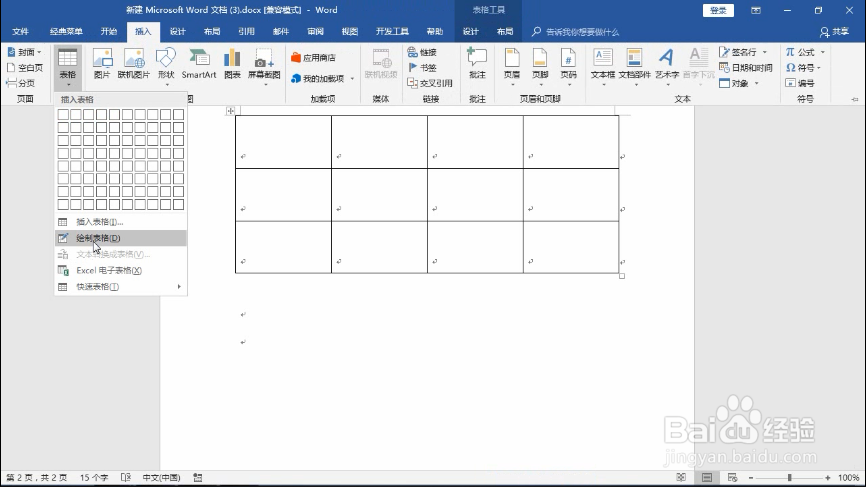Screen dimensions: 866x487
Task: Open Ribbon Display Options
Action: click(756, 10)
